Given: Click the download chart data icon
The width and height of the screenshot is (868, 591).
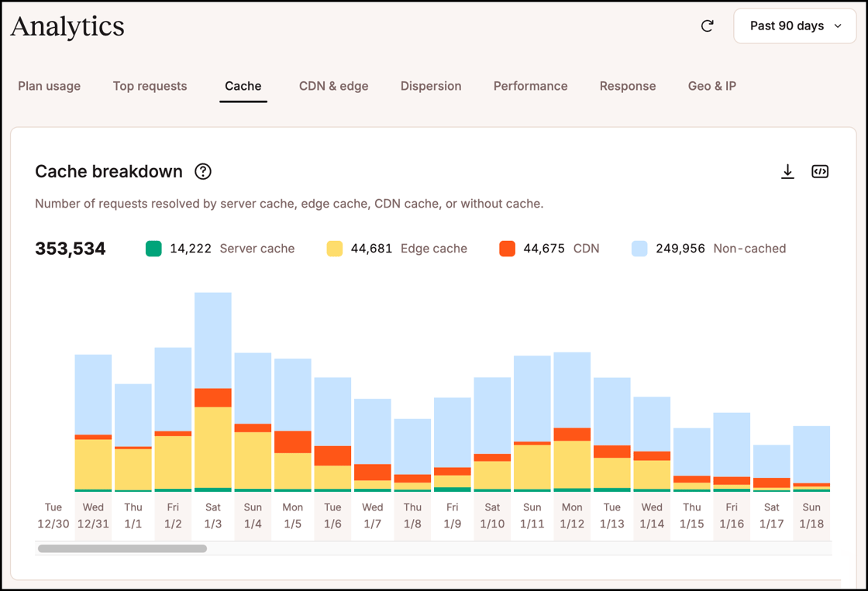Looking at the screenshot, I should [787, 171].
